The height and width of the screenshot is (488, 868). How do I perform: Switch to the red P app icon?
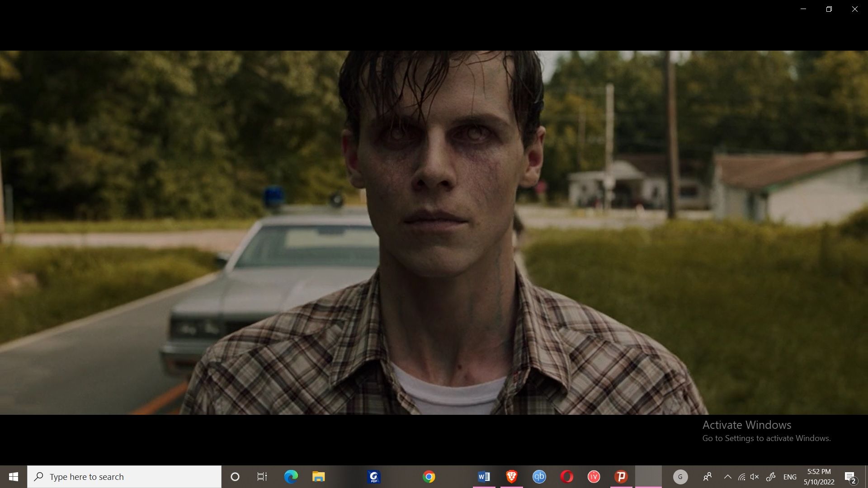621,477
